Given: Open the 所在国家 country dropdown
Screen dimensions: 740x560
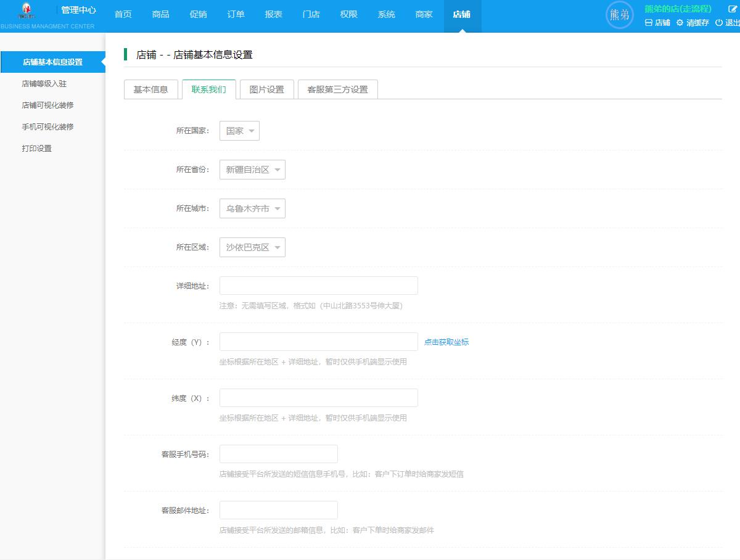Looking at the screenshot, I should 239,131.
